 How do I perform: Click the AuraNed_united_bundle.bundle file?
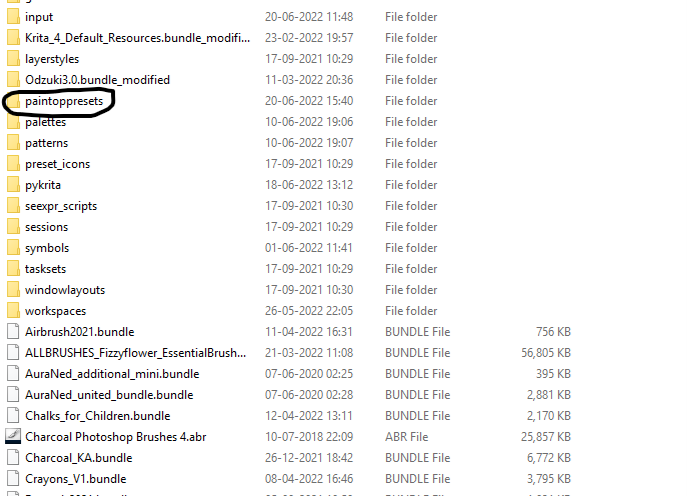pyautogui.click(x=109, y=395)
